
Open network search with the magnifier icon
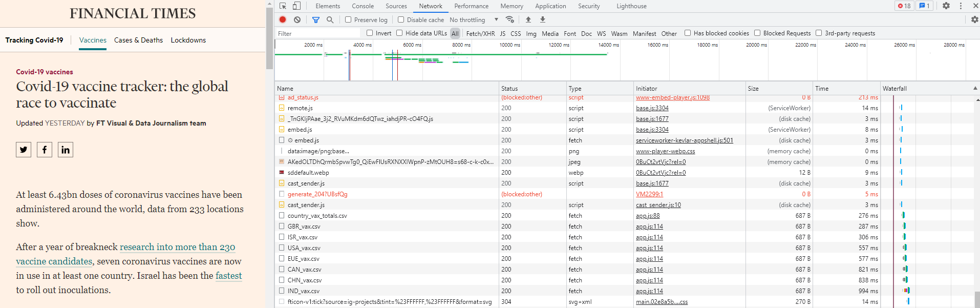[330, 19]
